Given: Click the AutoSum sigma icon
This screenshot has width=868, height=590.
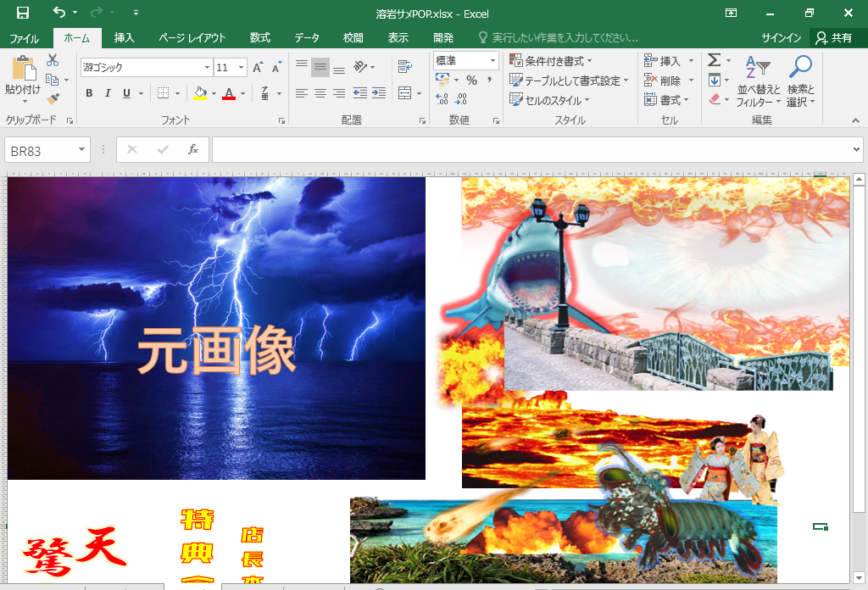Looking at the screenshot, I should coord(714,60).
